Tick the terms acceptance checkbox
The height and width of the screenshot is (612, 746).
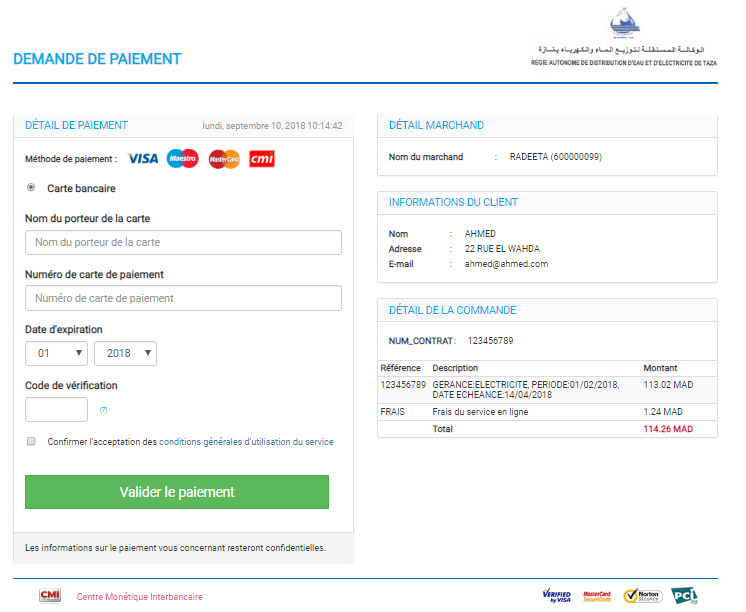(31, 441)
